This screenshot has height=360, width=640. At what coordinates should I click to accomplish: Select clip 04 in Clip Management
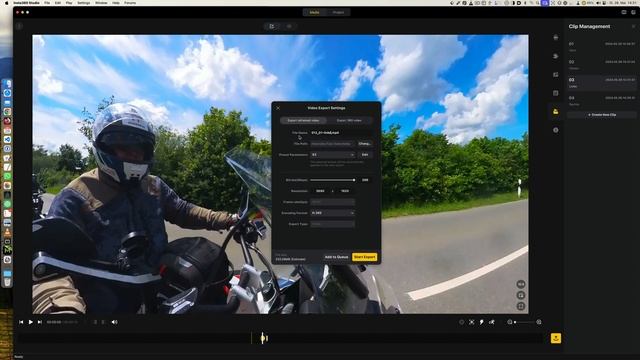click(602, 100)
